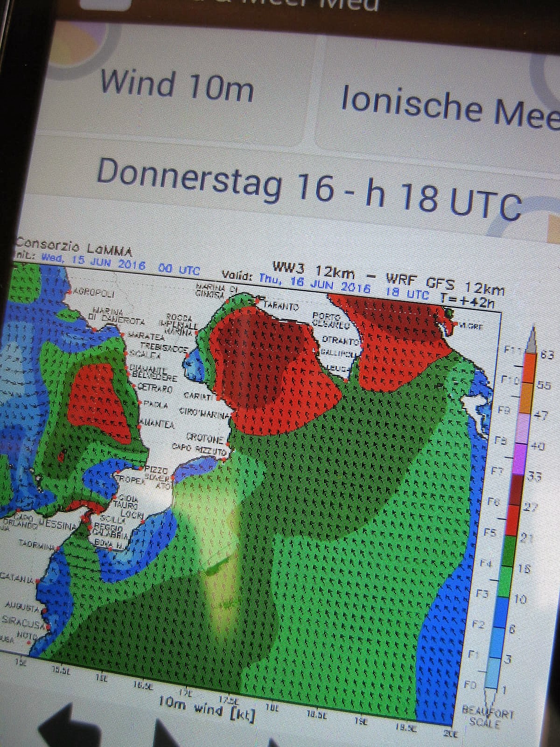Viewport: 560px width, 747px height.
Task: Tap the Paola port marker
Action: tap(139, 402)
